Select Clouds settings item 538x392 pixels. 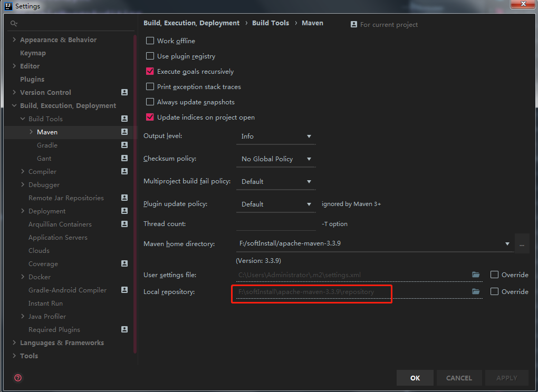pos(39,250)
